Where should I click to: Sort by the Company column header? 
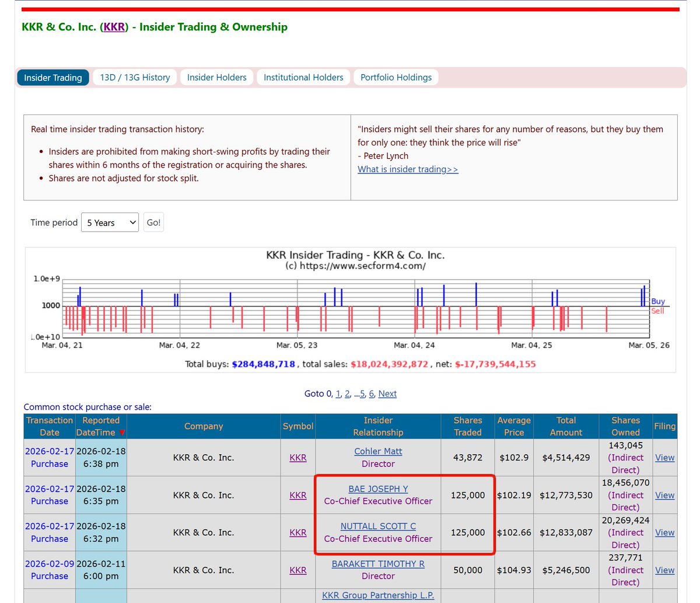tap(204, 426)
